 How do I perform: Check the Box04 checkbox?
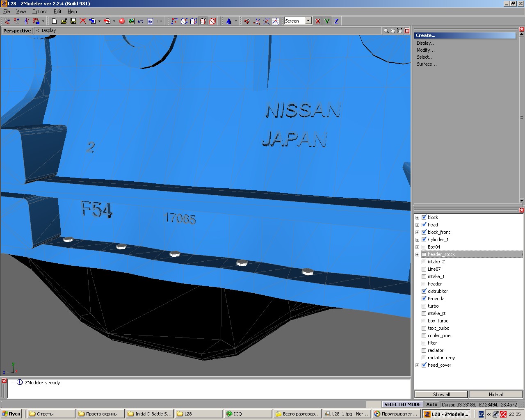pyautogui.click(x=424, y=247)
